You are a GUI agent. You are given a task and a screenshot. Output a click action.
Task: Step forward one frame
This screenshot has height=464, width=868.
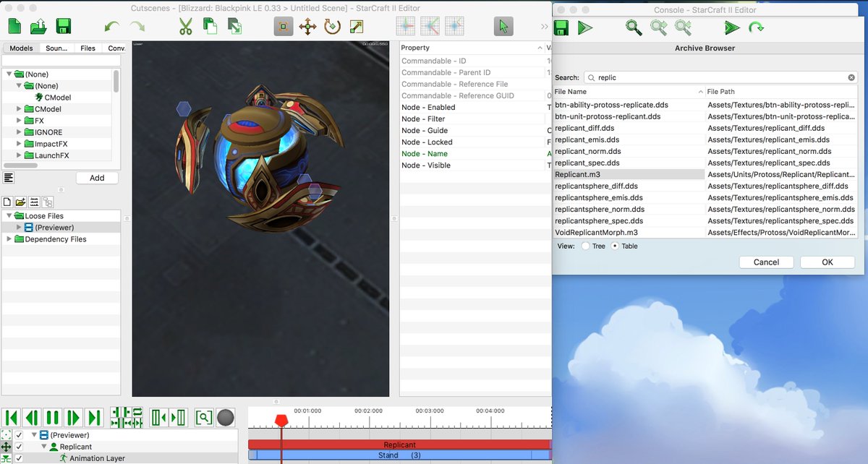pos(73,417)
